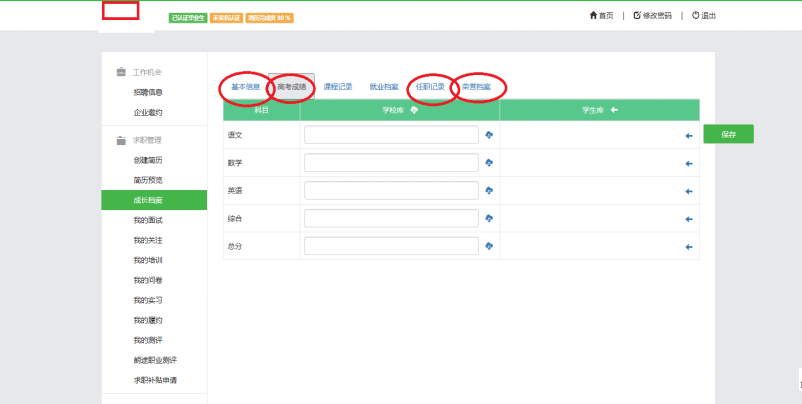Click the blue icon beside 数学 input
This screenshot has height=404, width=802.
coord(489,163)
